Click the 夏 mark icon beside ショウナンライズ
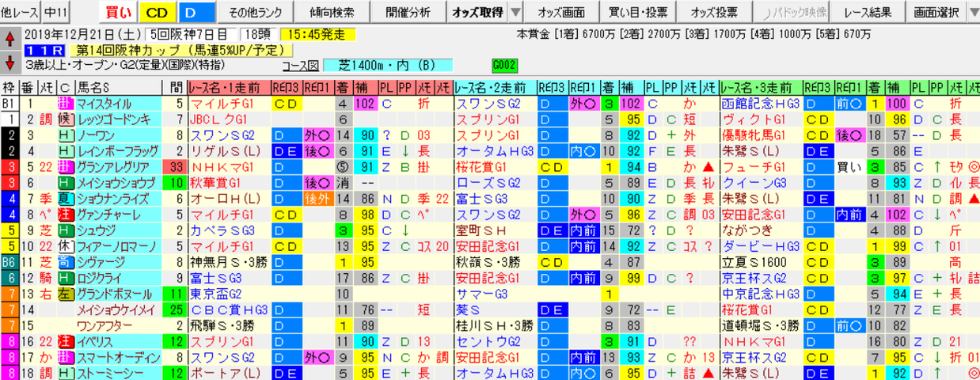The image size is (980, 380). point(66,198)
